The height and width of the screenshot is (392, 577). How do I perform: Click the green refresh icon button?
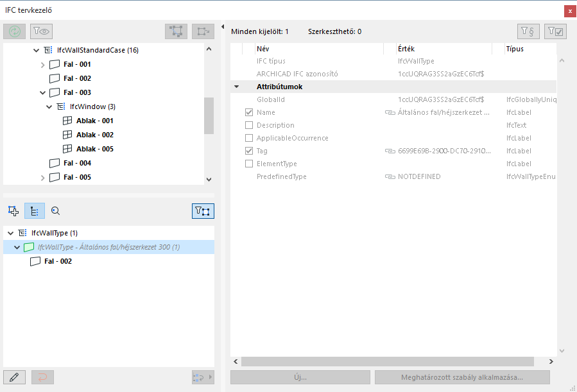tap(14, 31)
